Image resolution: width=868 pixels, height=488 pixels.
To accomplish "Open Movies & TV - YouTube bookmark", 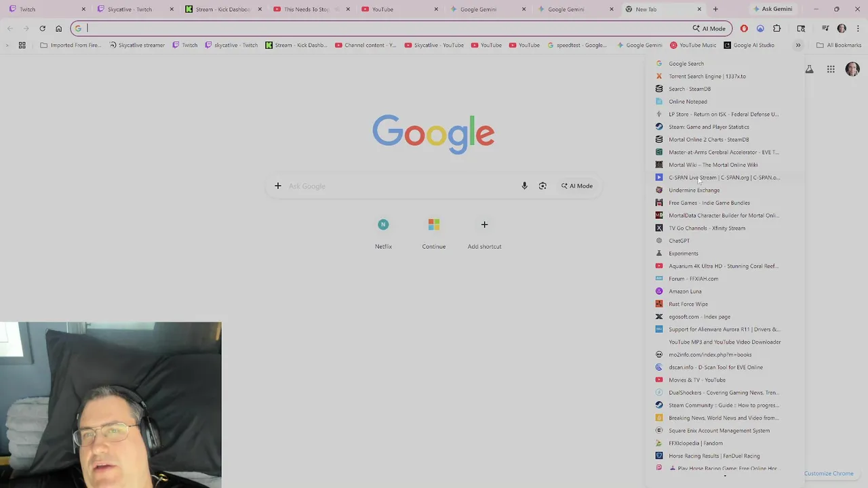I will click(x=724, y=380).
